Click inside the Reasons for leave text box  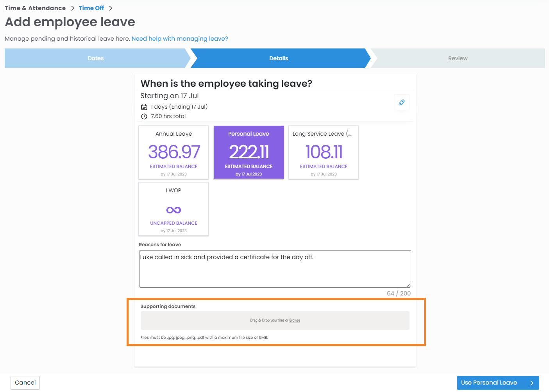(x=275, y=269)
